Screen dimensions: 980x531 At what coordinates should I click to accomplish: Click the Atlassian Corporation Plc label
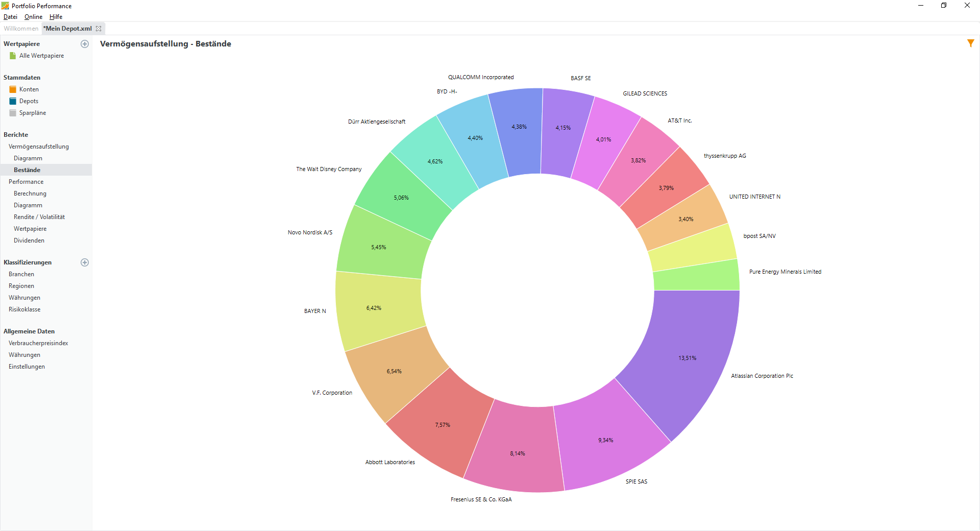point(762,376)
